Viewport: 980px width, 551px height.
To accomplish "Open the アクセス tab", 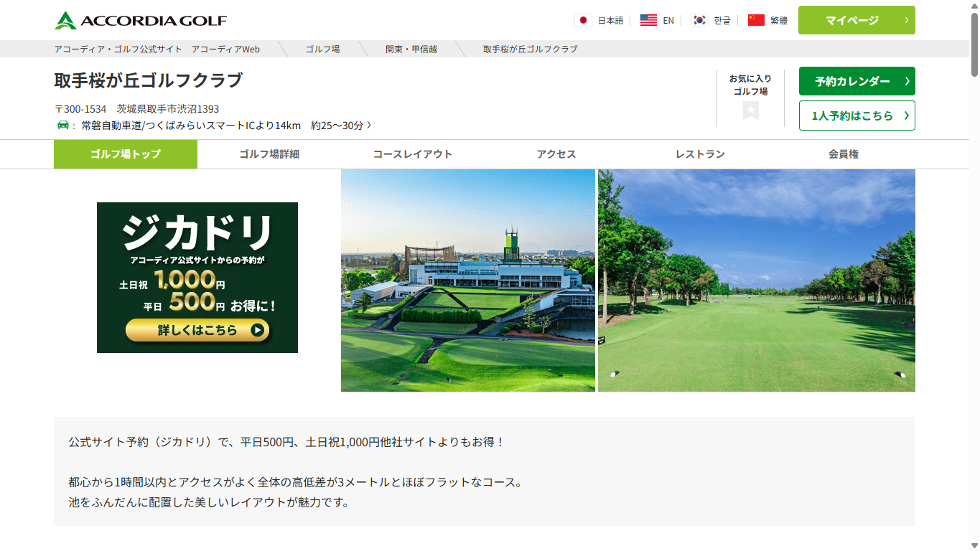I will [556, 154].
